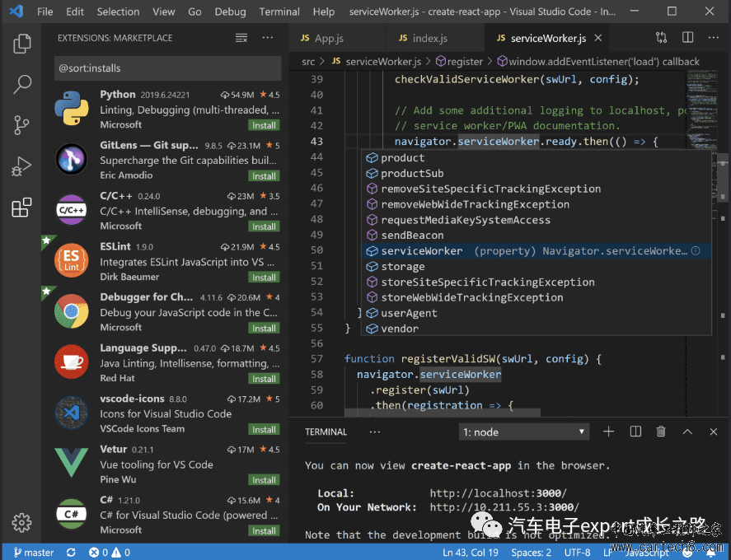
Task: Open the Debug view in the activity bar
Action: [x=21, y=166]
